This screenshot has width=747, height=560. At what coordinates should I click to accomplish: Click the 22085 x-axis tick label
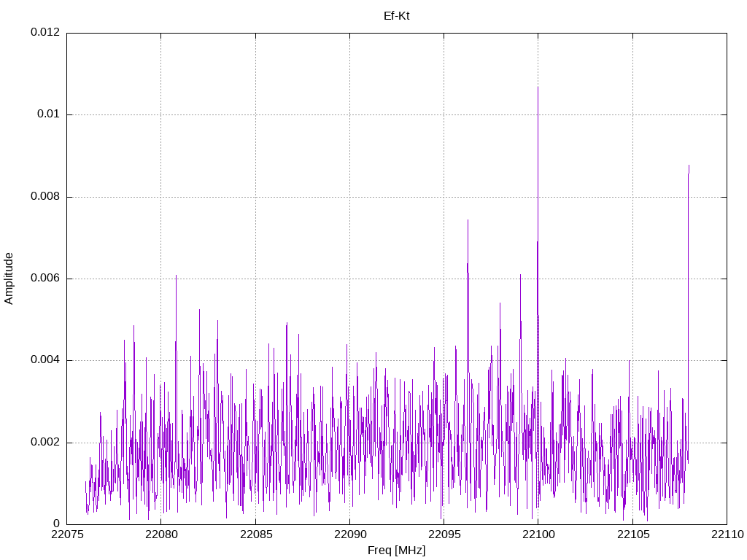point(256,534)
